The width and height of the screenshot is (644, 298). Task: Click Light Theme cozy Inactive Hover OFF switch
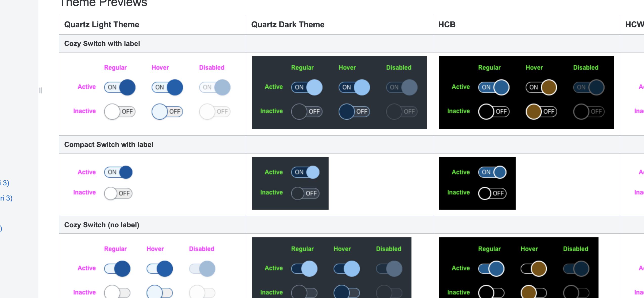(167, 112)
